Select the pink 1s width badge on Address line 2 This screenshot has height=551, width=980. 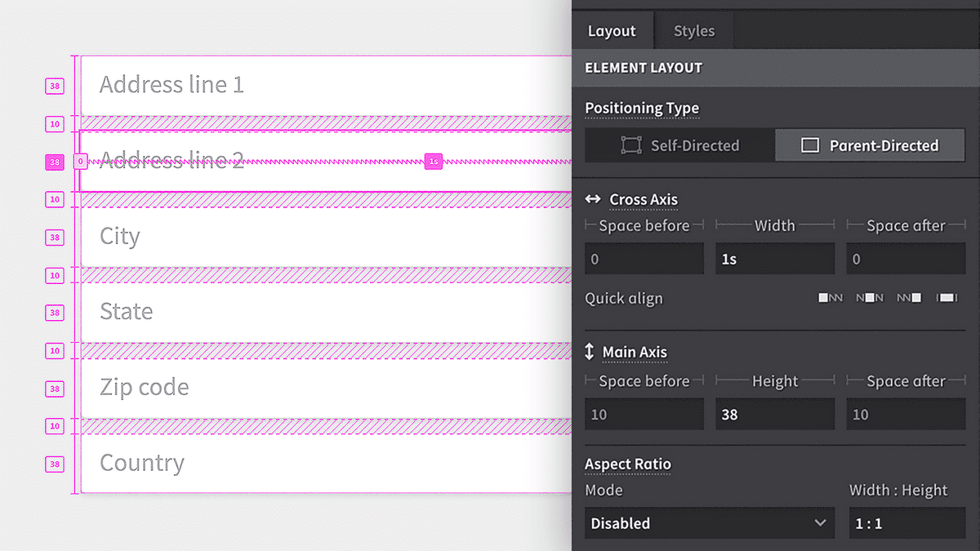click(433, 161)
